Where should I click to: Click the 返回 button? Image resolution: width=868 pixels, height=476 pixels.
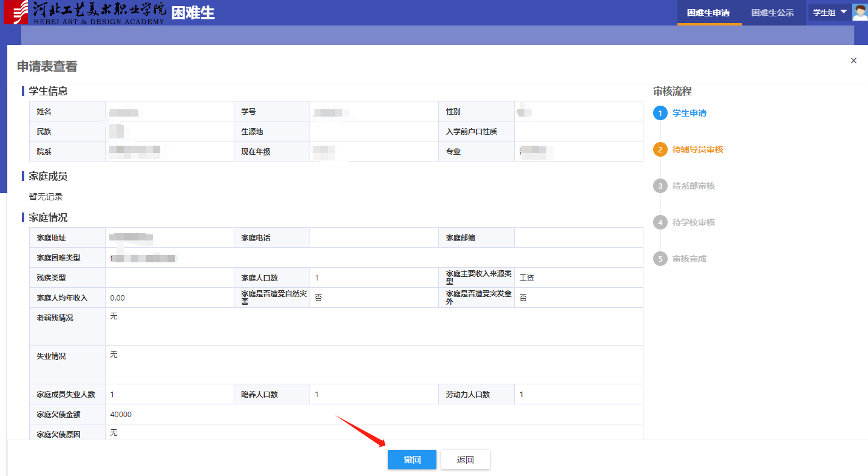coord(465,460)
